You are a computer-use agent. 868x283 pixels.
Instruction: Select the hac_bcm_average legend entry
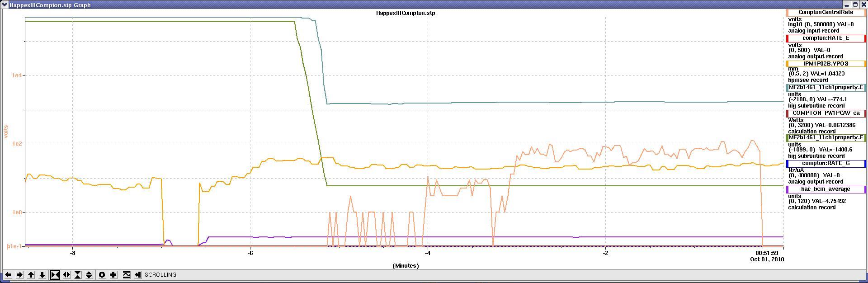point(826,189)
